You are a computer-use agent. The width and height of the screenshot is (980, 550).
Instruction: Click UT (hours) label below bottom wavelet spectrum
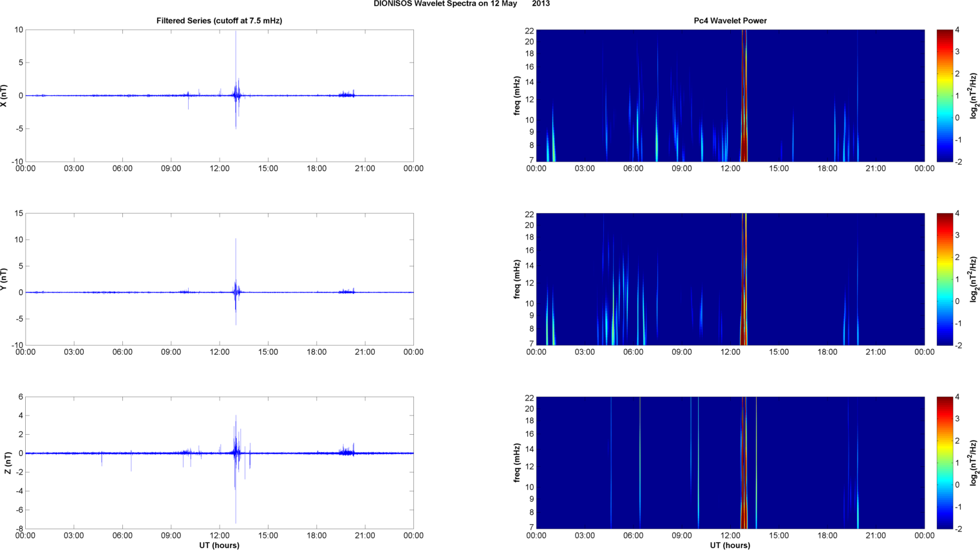[730, 545]
